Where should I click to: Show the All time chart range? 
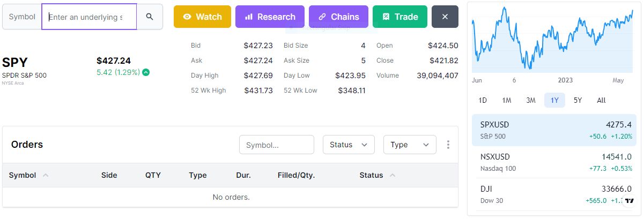[x=601, y=100]
